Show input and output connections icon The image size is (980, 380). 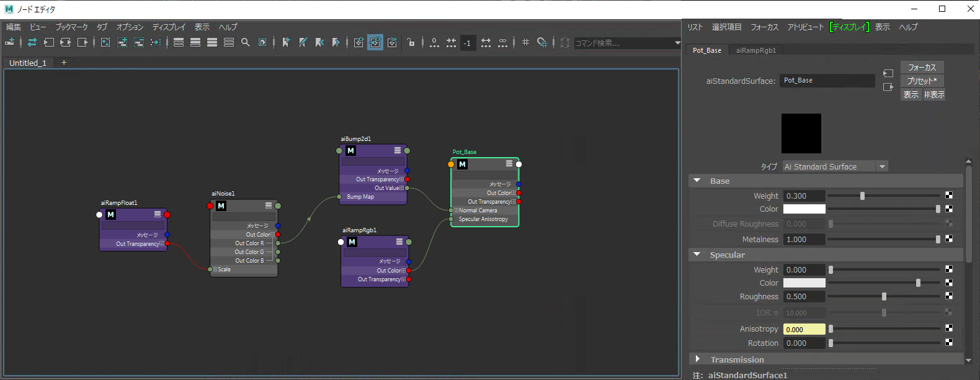click(65, 42)
